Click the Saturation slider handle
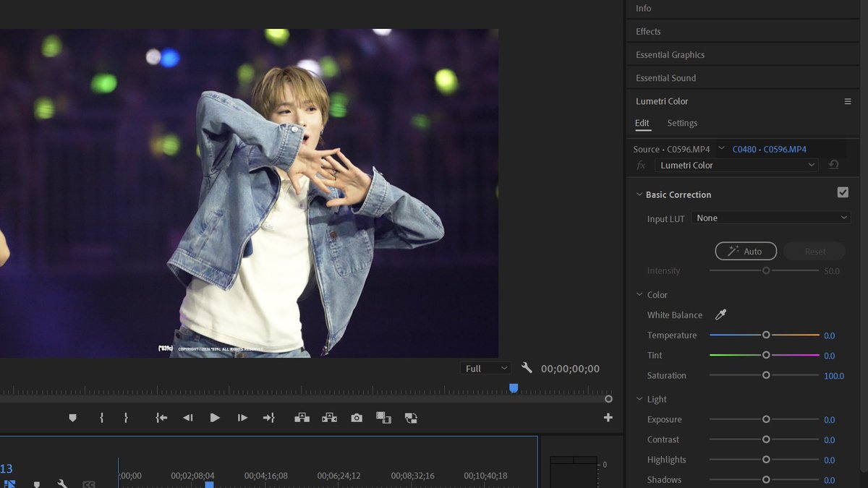This screenshot has width=868, height=488. pos(765,375)
